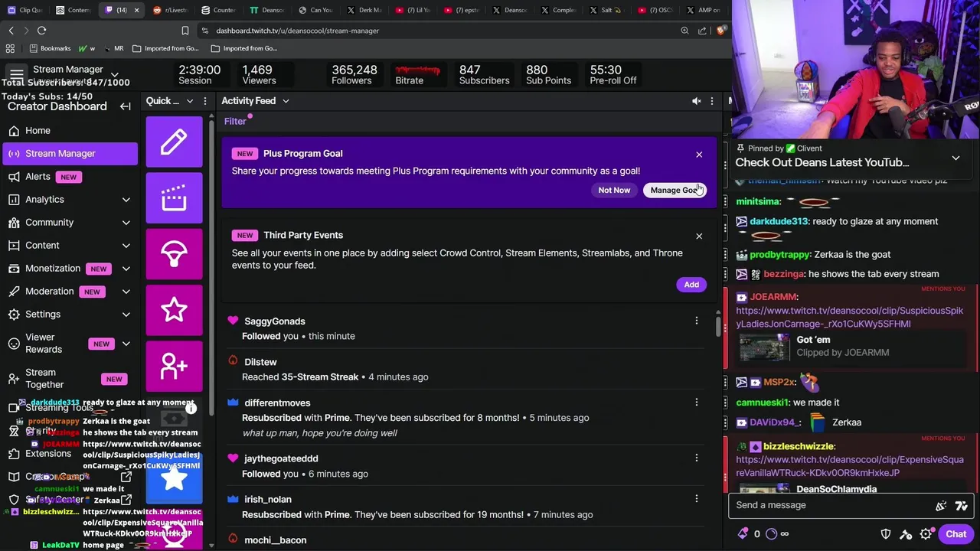
Task: Switch to the Clip Que browser tab
Action: coord(24,10)
